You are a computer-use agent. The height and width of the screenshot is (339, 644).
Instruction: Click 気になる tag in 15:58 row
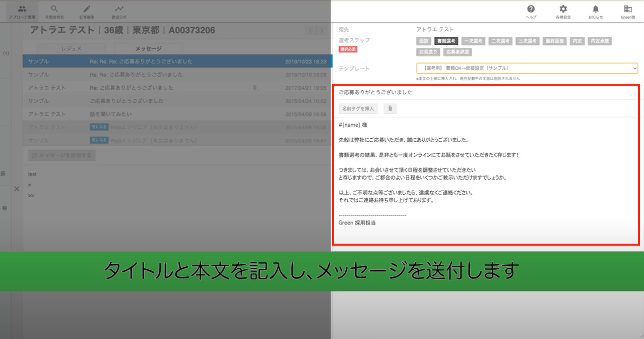tap(99, 127)
